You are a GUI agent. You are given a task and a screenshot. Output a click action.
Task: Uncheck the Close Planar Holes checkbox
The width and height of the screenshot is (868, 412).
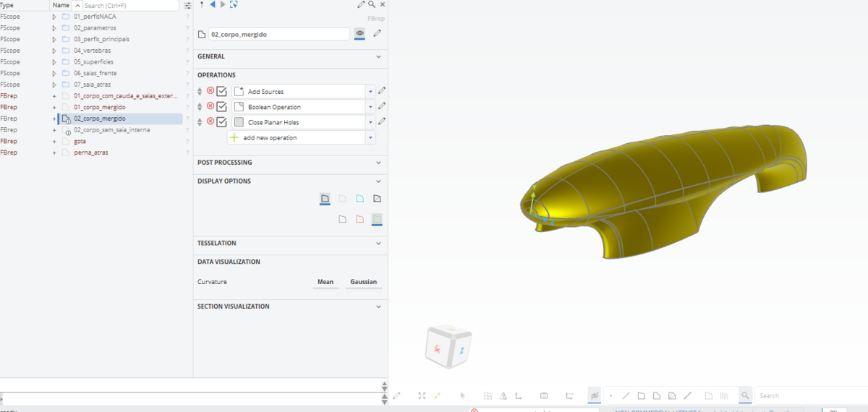tap(222, 121)
